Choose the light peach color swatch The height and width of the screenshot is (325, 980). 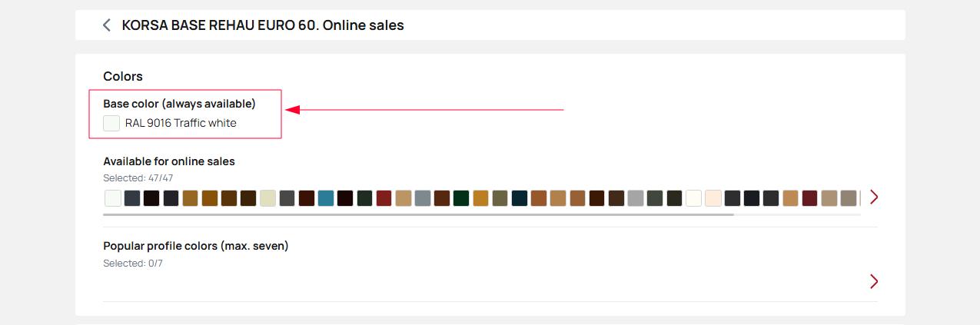(713, 197)
